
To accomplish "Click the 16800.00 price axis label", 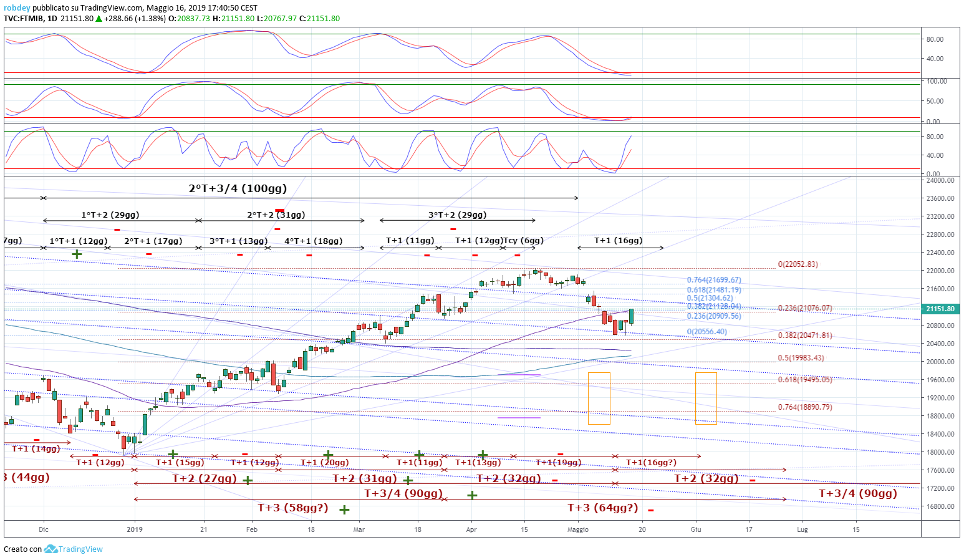I will (x=940, y=506).
